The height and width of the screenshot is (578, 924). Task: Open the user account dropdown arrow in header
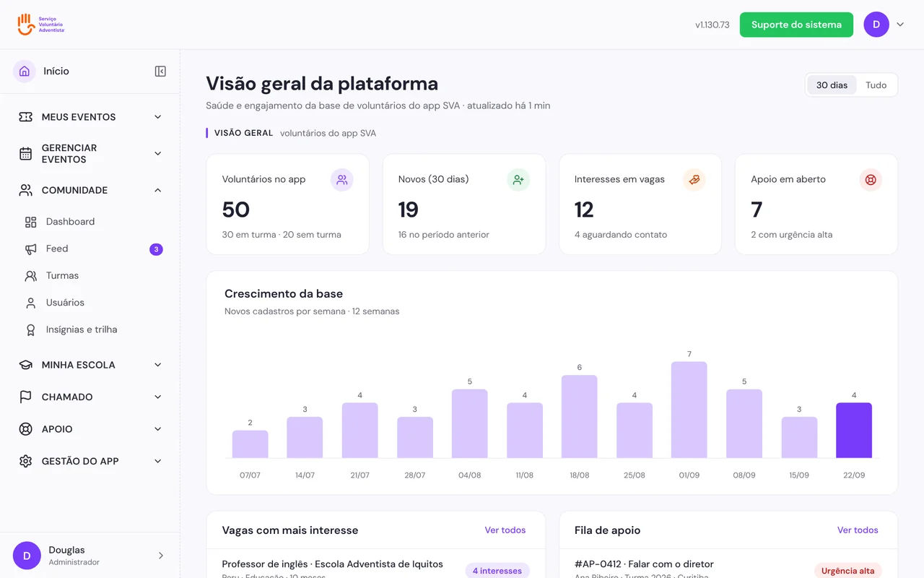click(x=900, y=25)
